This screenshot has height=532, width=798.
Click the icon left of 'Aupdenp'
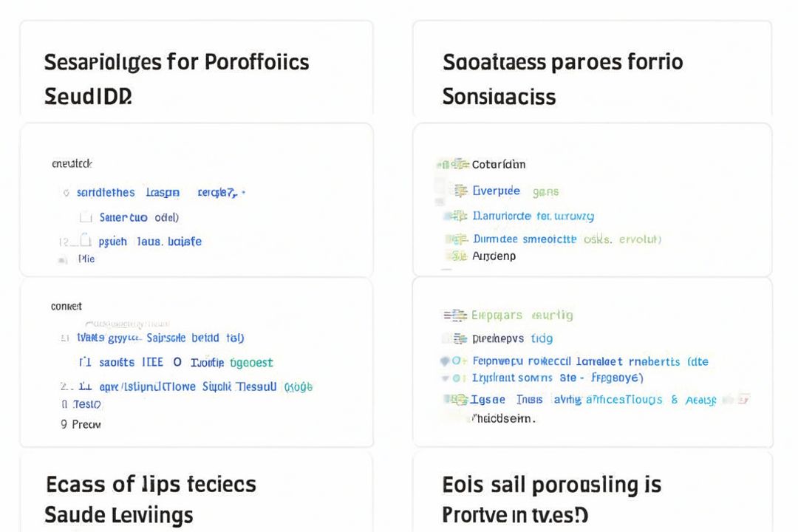tap(460, 256)
